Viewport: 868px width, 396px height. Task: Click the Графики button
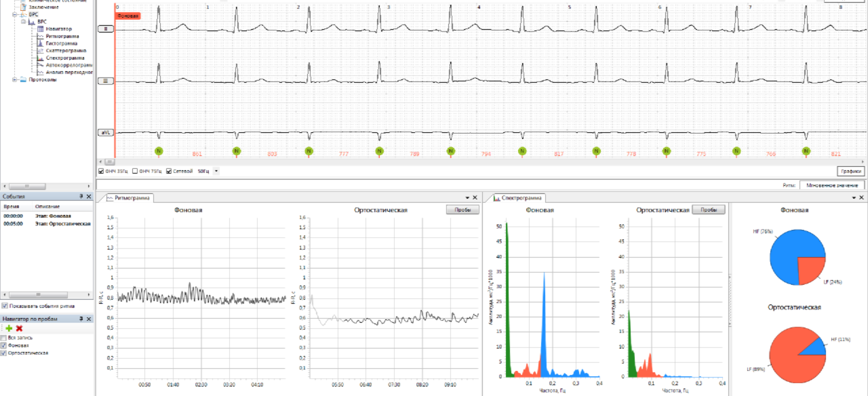point(851,171)
